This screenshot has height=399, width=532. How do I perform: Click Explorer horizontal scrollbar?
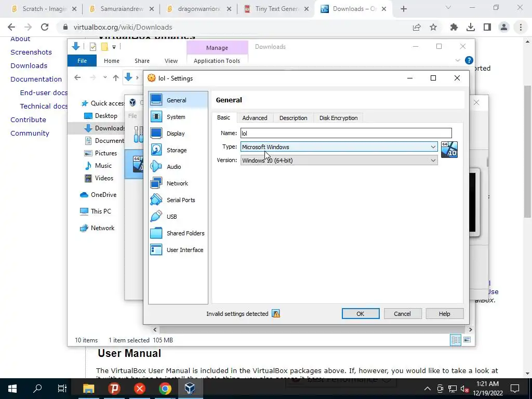[x=312, y=329]
